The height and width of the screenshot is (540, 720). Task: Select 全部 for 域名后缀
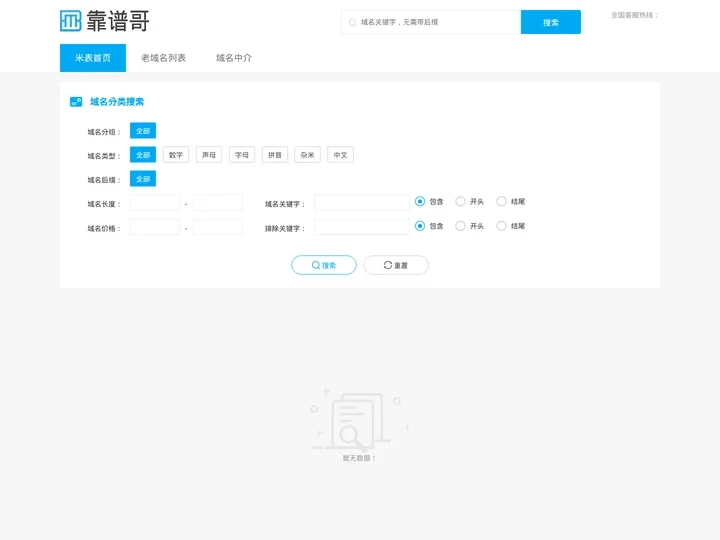point(143,179)
